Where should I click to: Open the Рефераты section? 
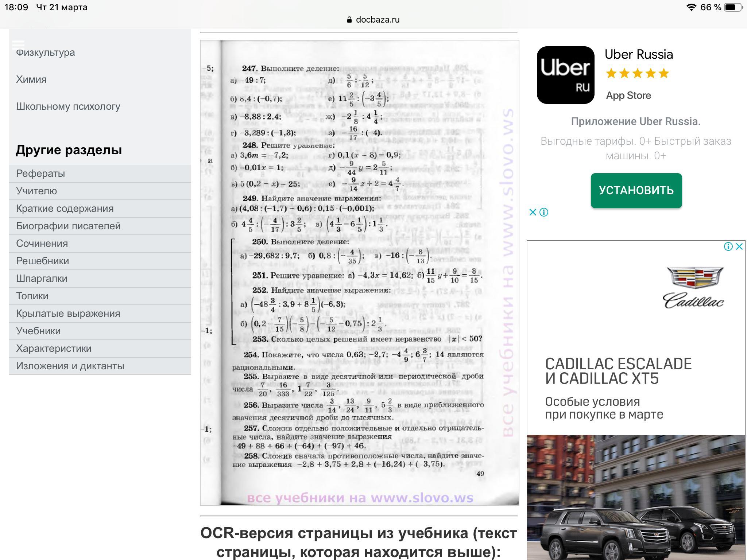(x=40, y=174)
